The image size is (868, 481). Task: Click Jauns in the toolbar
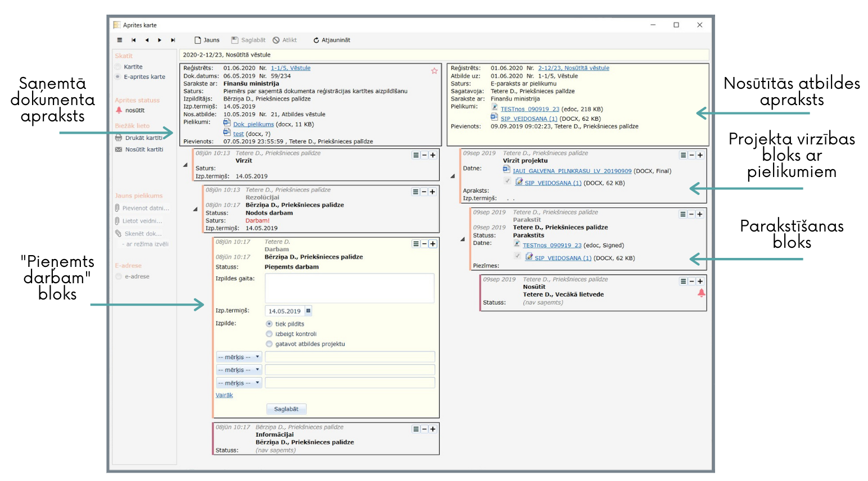tap(207, 40)
